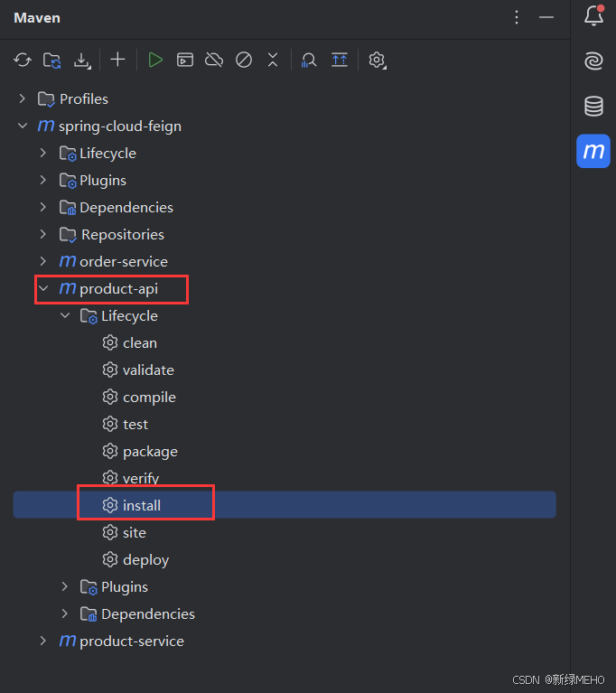This screenshot has height=693, width=616.
Task: Select Repositories label
Action: [x=123, y=234]
